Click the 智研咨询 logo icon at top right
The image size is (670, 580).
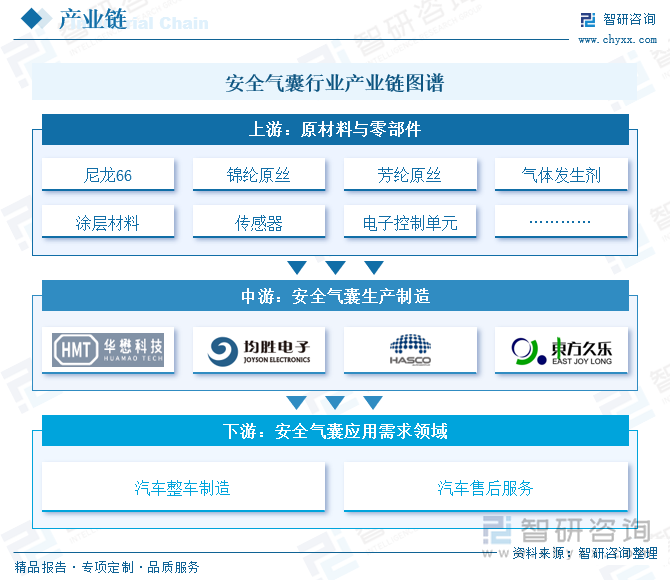click(588, 20)
